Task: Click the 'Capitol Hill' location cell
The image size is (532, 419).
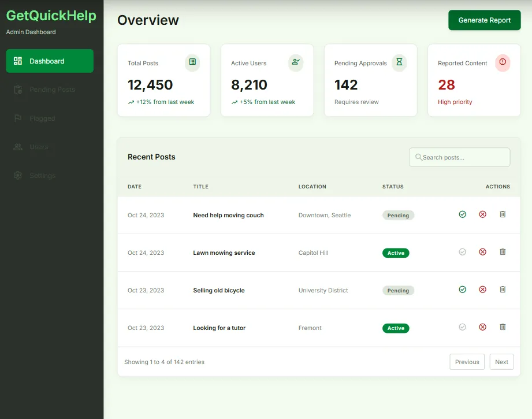Action: click(313, 253)
